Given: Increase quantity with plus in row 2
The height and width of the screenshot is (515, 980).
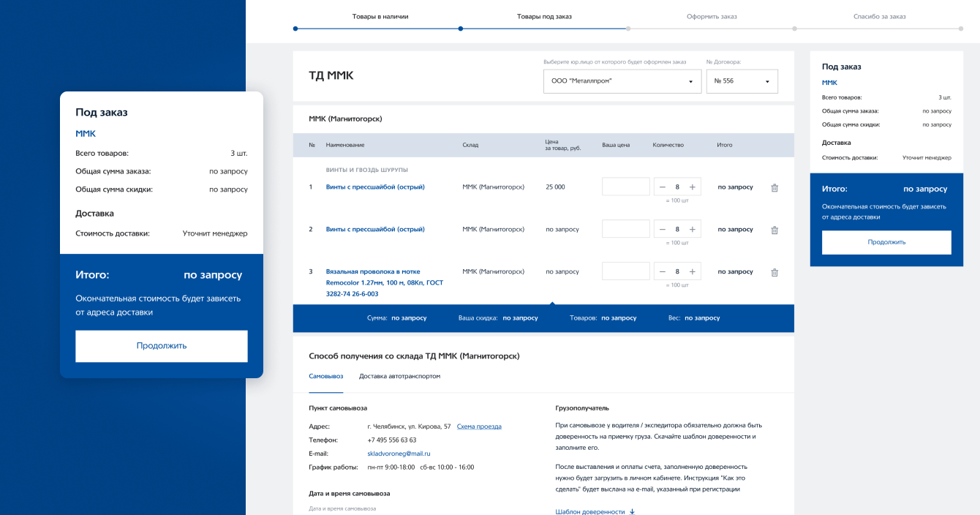Looking at the screenshot, I should pos(692,230).
